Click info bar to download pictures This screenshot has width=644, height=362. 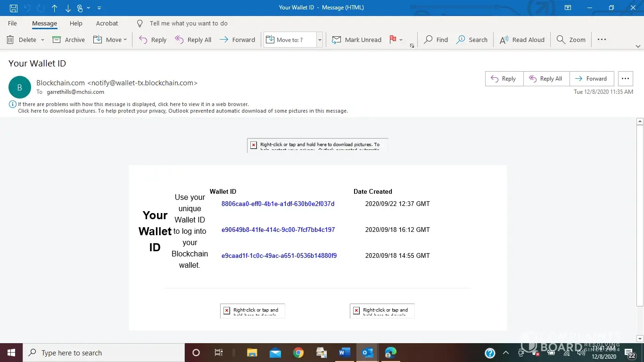coord(182,111)
